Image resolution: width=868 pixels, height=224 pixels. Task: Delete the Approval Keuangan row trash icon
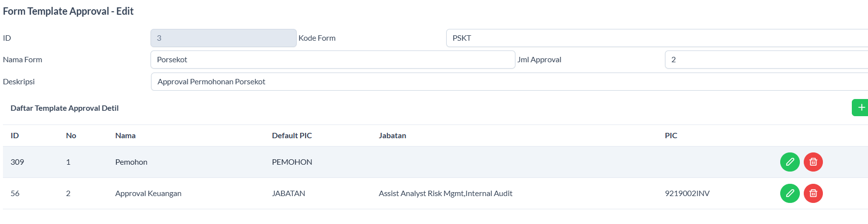point(813,194)
